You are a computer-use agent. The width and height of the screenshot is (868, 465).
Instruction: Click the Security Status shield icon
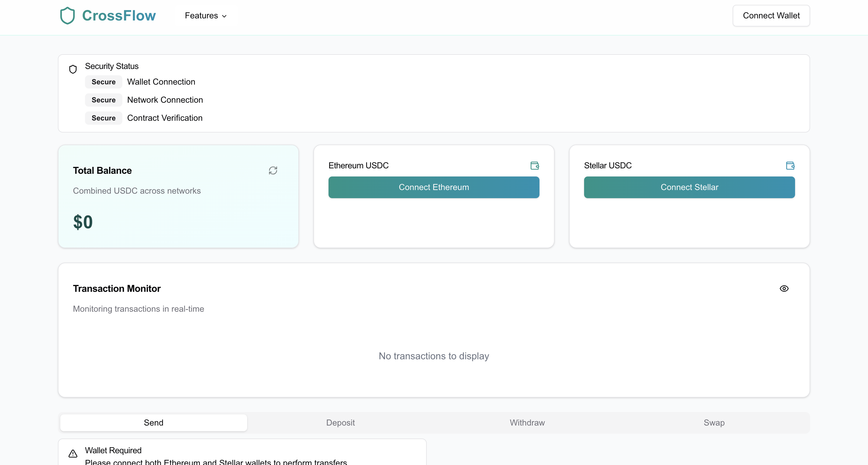[x=73, y=69]
